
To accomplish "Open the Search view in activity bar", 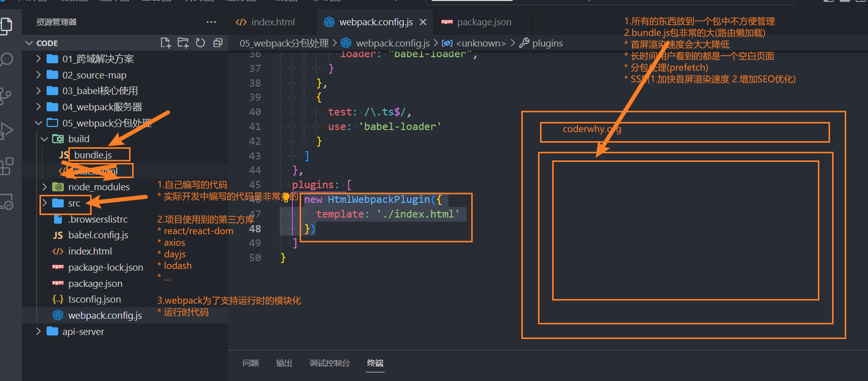I will click(x=6, y=60).
